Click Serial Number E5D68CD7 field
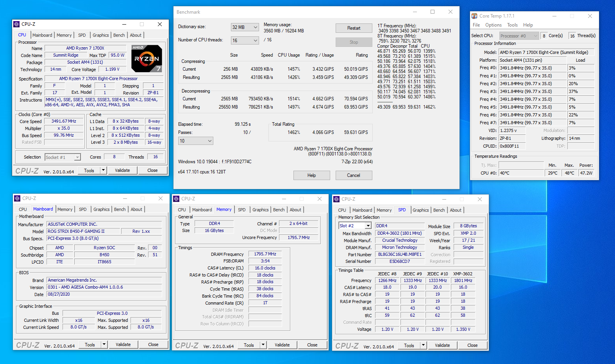This screenshot has height=364, width=615. click(400, 262)
